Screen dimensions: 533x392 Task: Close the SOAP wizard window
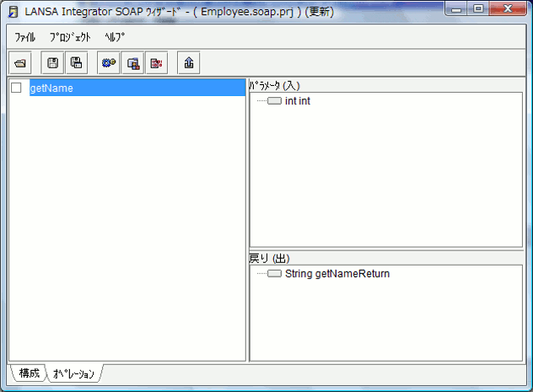508,8
